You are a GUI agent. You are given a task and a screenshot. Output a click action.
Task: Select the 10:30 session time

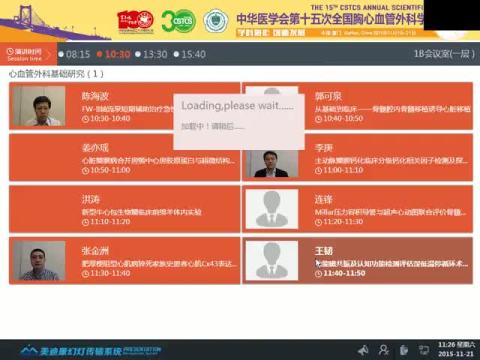coord(117,54)
